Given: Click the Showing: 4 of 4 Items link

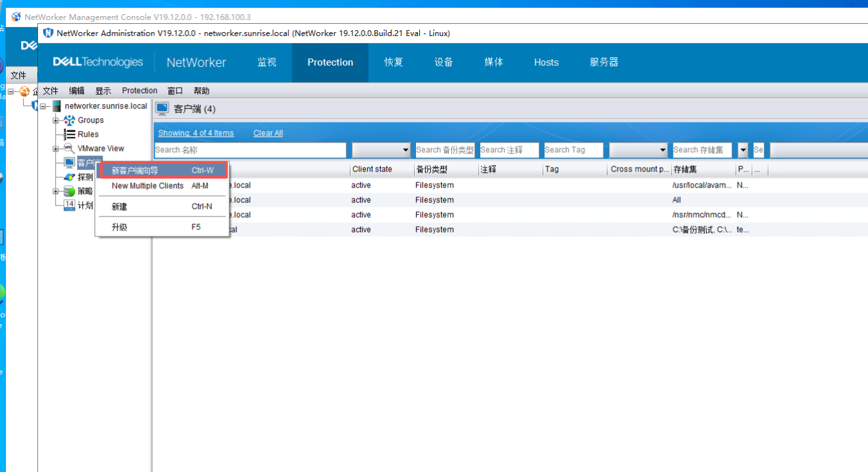Looking at the screenshot, I should coord(196,133).
